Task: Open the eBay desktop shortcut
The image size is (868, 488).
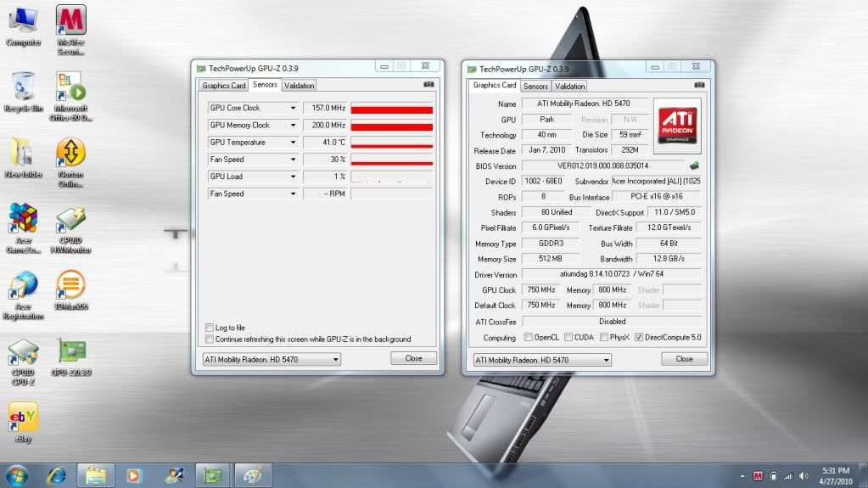Action: tap(23, 422)
